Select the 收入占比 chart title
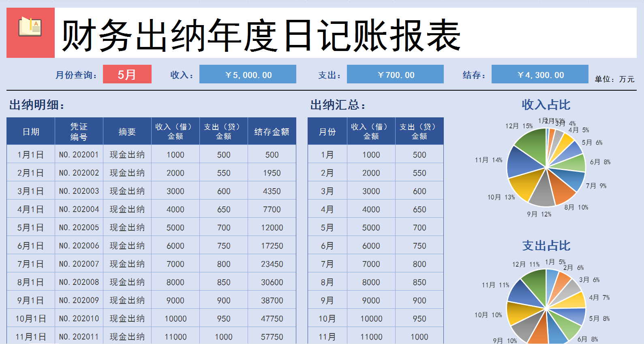The height and width of the screenshot is (344, 644). [x=546, y=105]
